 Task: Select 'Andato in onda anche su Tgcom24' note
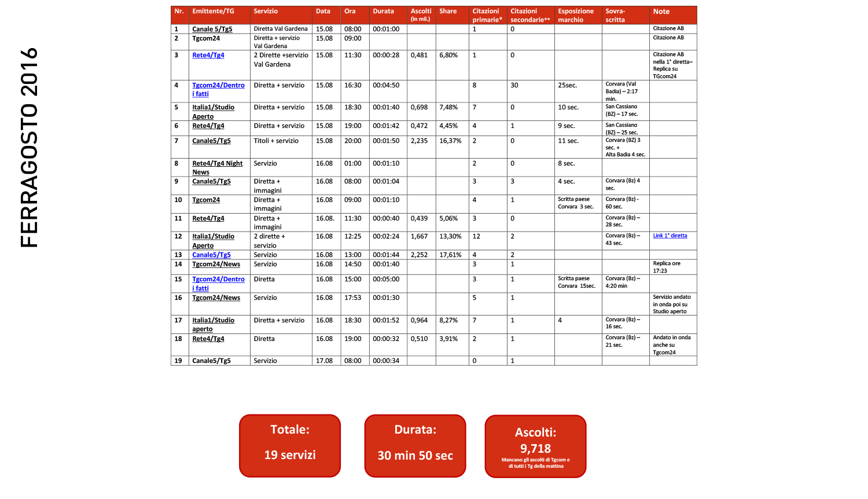[672, 345]
